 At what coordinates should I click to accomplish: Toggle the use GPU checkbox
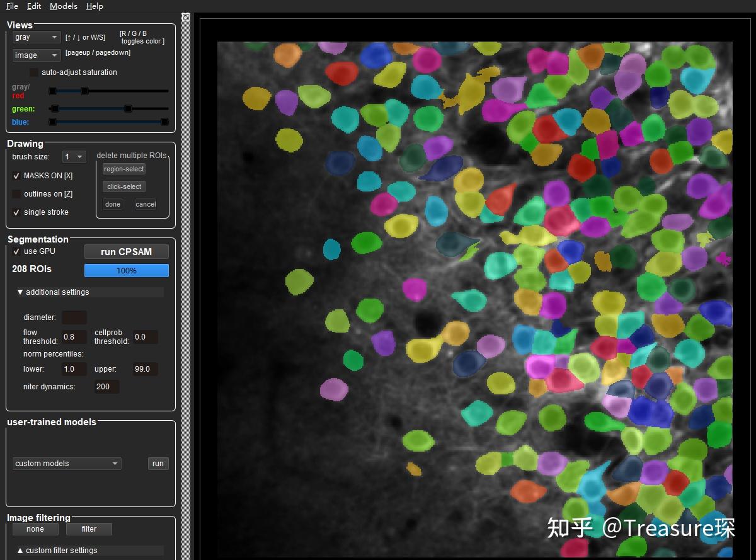pyautogui.click(x=16, y=251)
